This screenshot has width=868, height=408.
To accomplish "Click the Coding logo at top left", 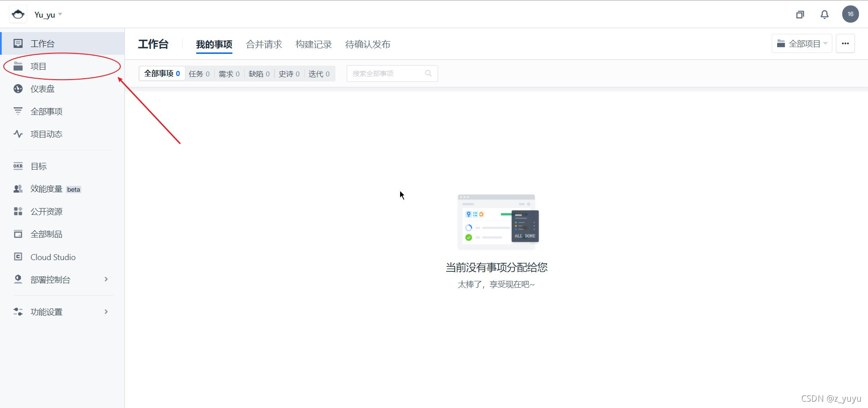I will pyautogui.click(x=18, y=14).
